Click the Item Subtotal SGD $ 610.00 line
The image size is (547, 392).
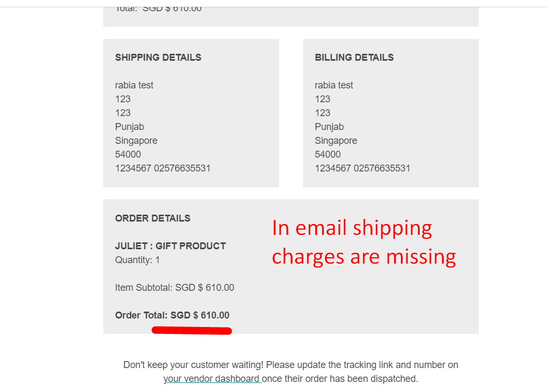pos(174,288)
